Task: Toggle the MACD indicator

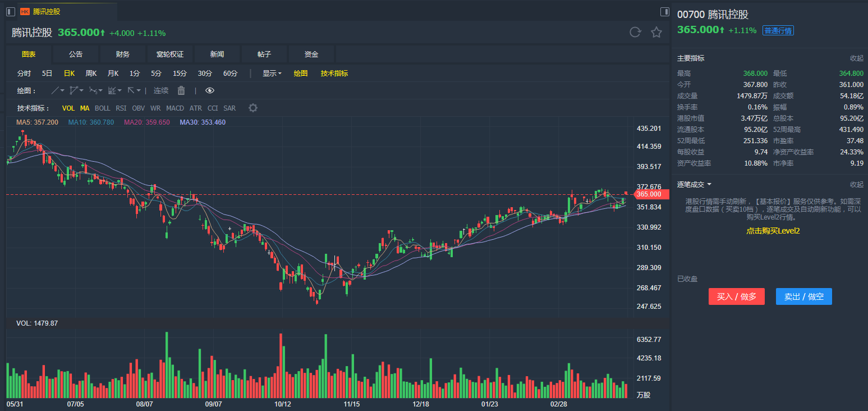Action: pos(175,108)
